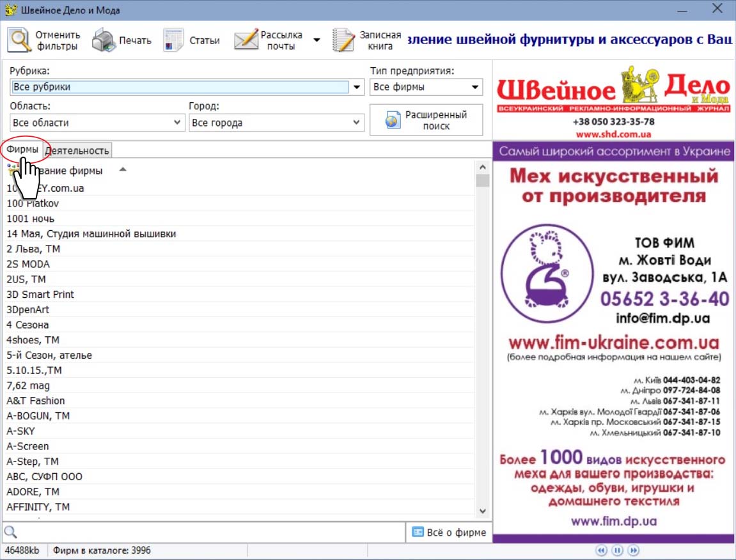Select the row 2S MODA
This screenshot has height=560, width=736.
239,264
